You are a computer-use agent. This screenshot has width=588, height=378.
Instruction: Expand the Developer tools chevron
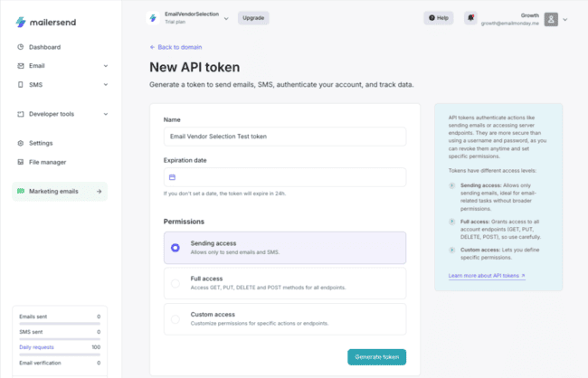coord(106,114)
